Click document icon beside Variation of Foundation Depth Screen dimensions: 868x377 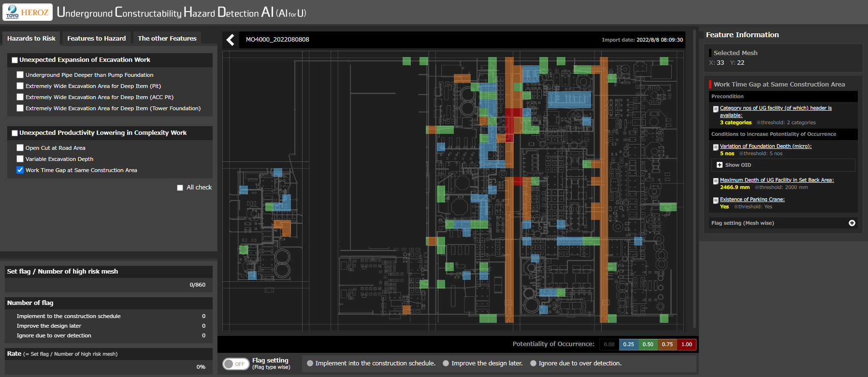coord(716,147)
